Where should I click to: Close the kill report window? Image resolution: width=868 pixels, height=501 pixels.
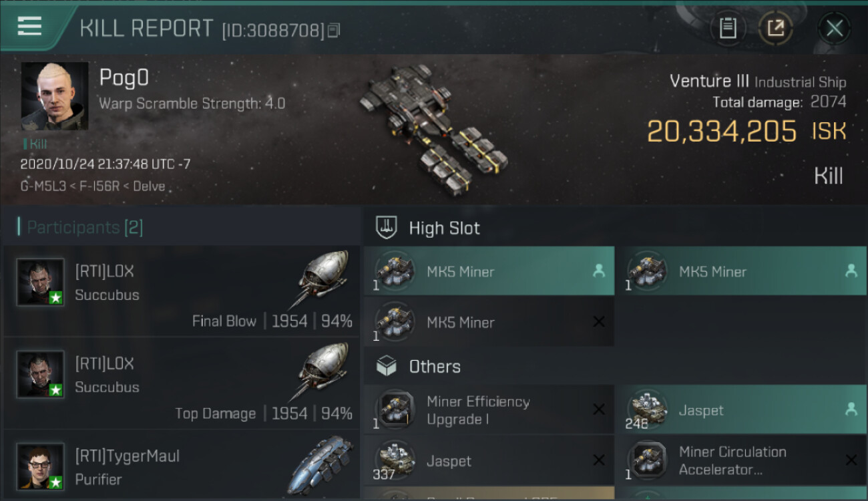[x=834, y=28]
